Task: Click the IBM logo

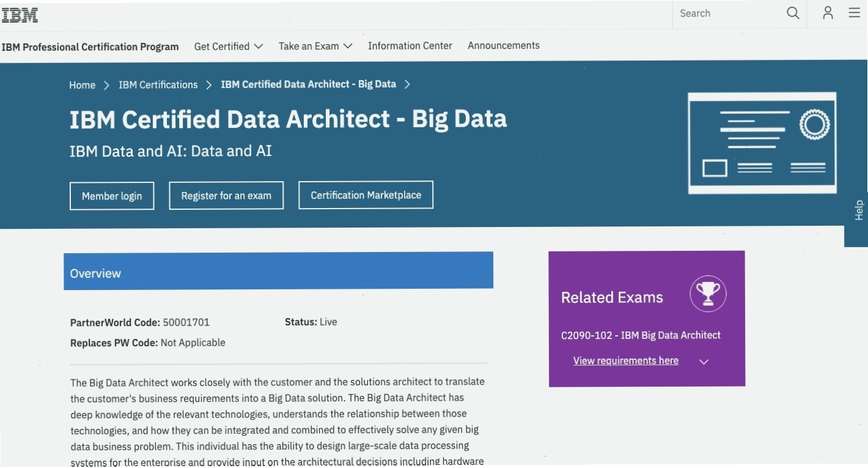Action: pos(20,15)
